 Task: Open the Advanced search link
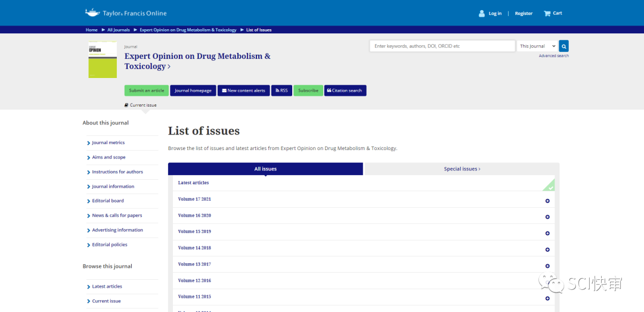(553, 56)
